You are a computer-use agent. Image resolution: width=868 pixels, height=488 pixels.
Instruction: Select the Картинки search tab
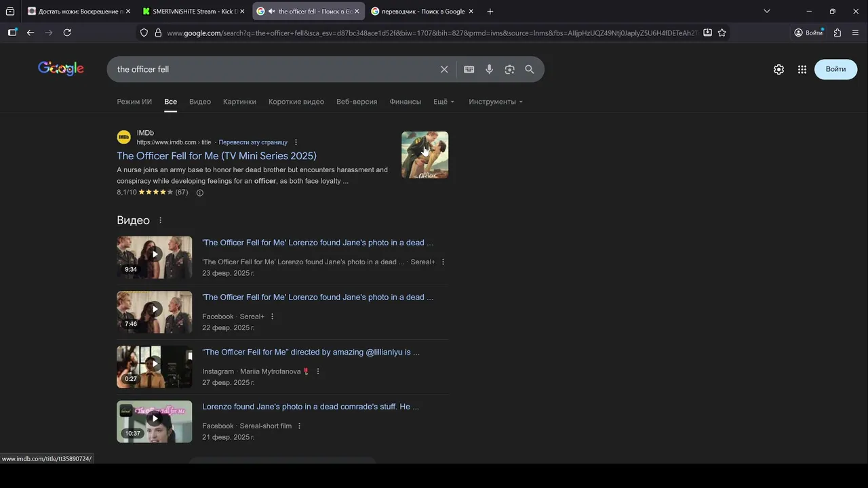coord(239,102)
